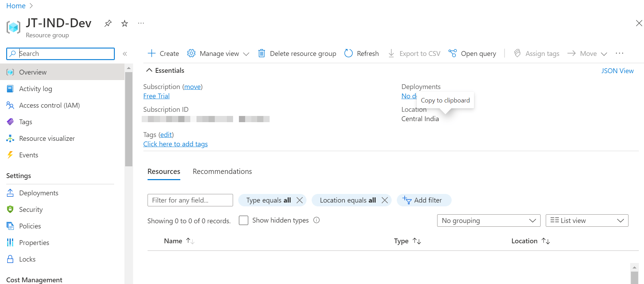Screen dimensions: 644x284
Task: Open Locks settings
Action: [x=62, y=259]
